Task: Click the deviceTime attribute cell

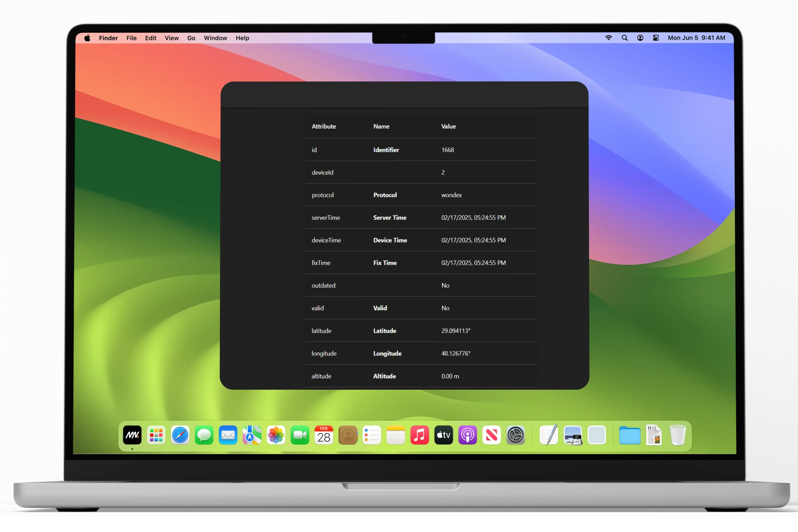Action: (326, 240)
